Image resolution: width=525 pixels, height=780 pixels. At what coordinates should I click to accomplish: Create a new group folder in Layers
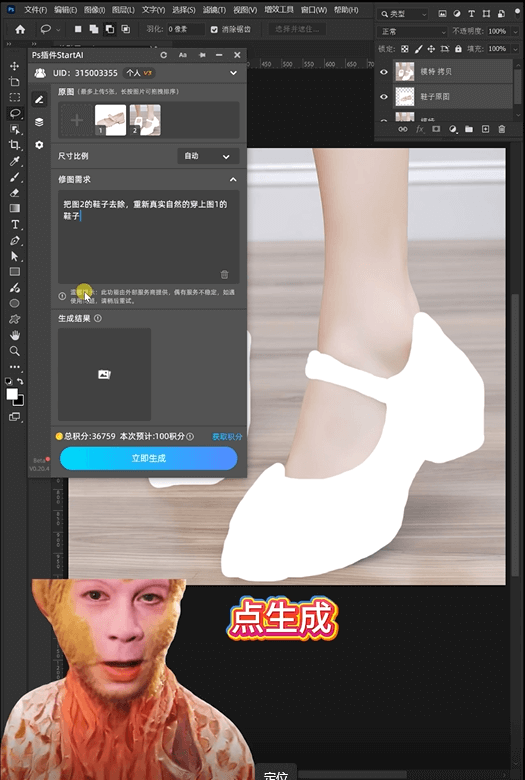click(469, 129)
